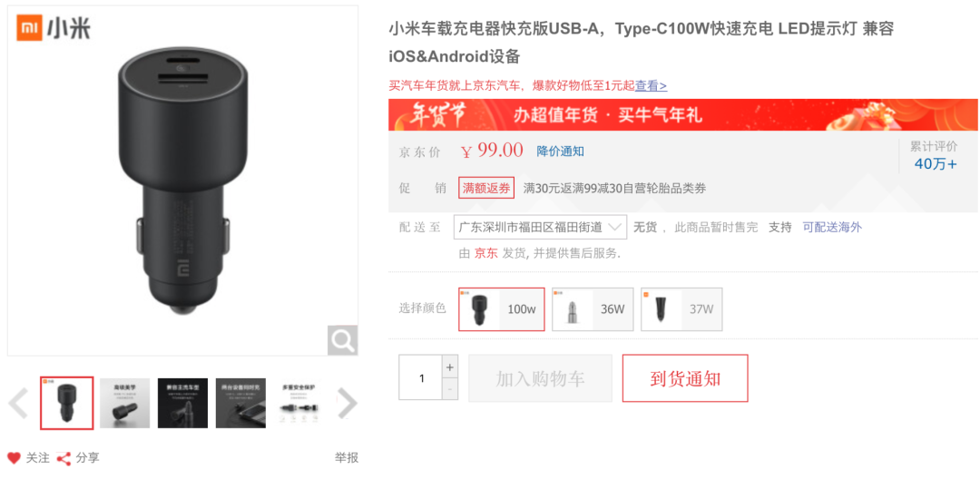Select the 36W option
980x489 pixels.
coord(593,309)
